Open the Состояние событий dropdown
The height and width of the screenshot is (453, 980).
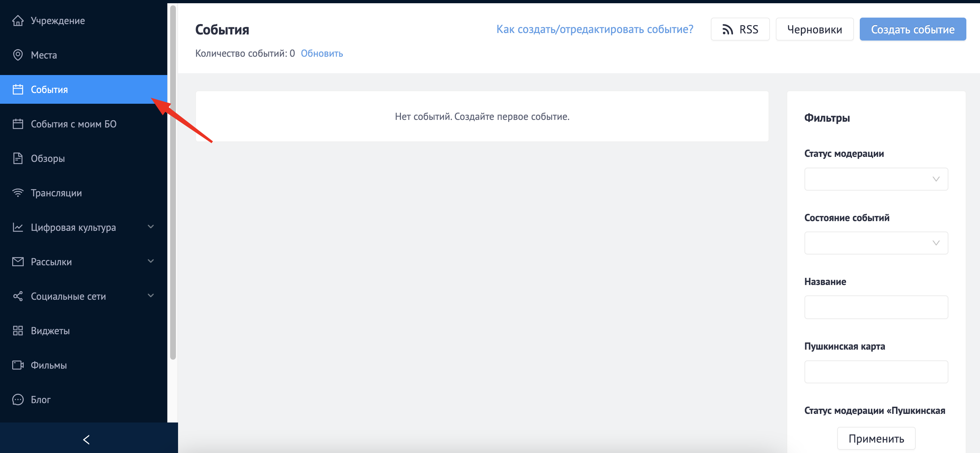coord(876,243)
